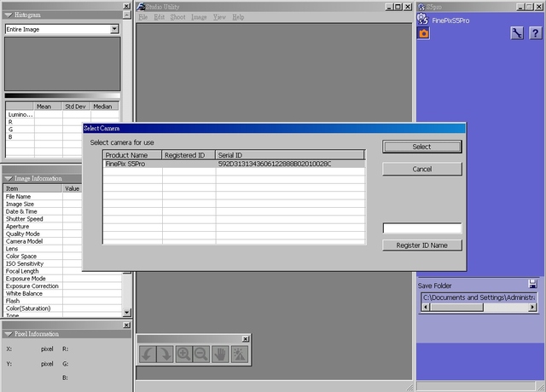Click the Exposure Correction row
Screen dimensions: 546x392
62,286
